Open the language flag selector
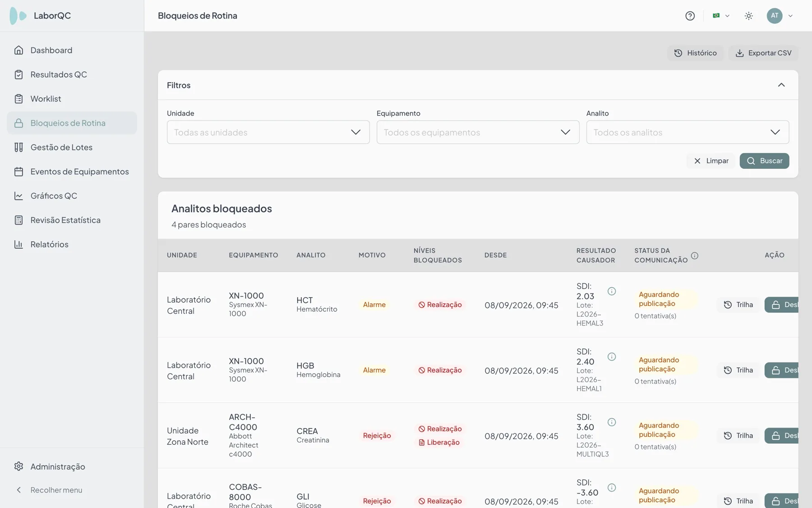Screen dimensions: 812x508 [x=721, y=16]
